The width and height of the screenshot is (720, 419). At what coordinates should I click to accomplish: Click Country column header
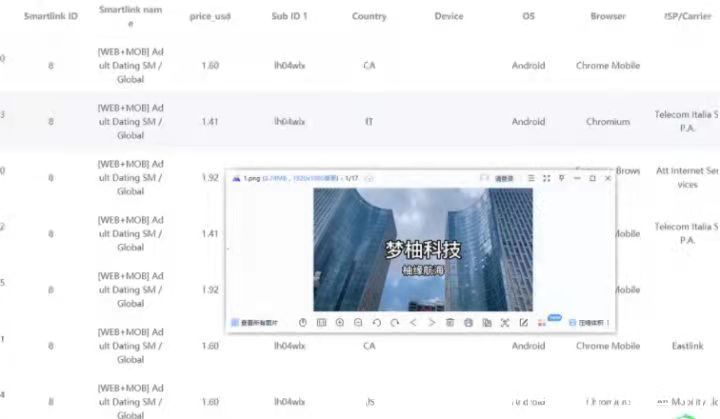(x=369, y=16)
